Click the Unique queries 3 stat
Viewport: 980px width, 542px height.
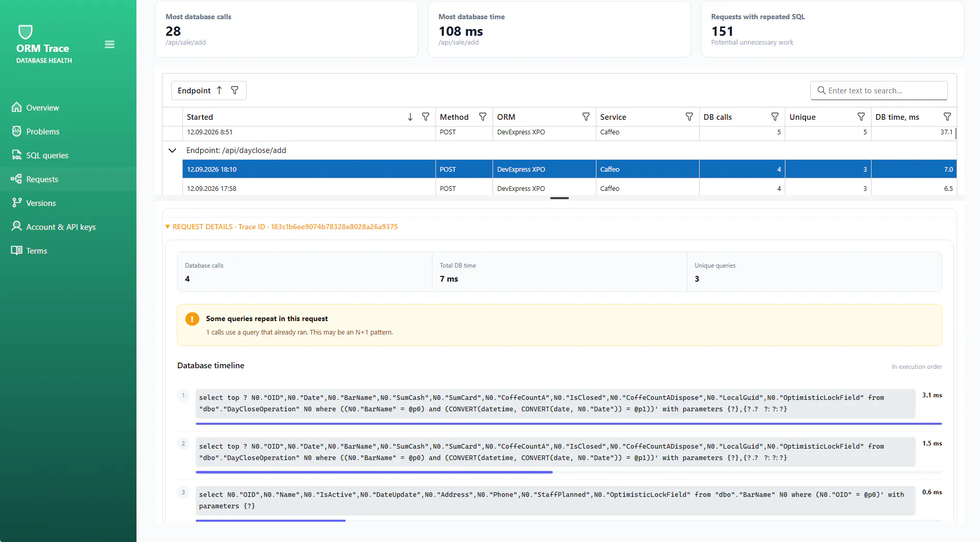(x=814, y=272)
